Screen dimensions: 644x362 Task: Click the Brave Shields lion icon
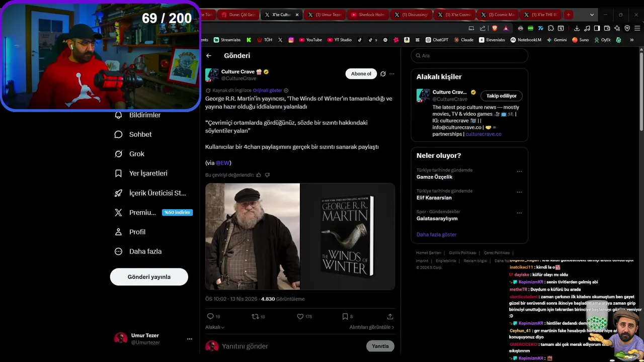coord(495,28)
